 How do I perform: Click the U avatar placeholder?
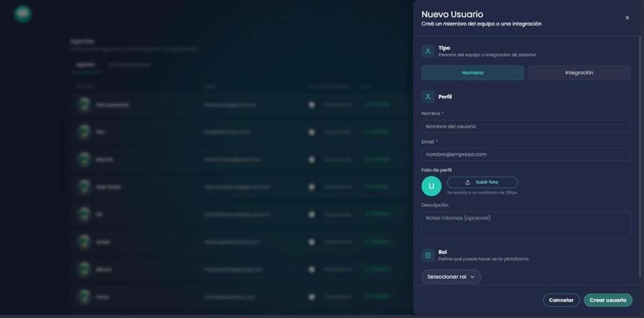[431, 186]
